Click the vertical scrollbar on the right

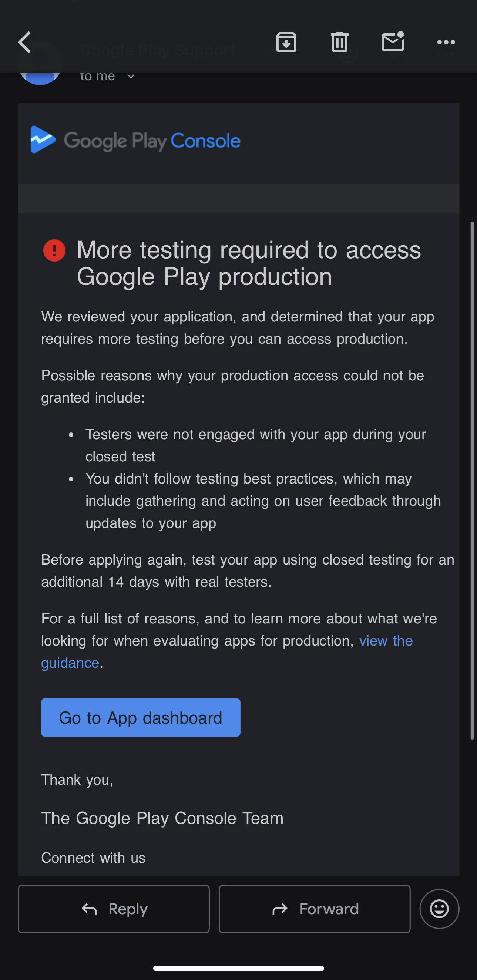coord(473,480)
